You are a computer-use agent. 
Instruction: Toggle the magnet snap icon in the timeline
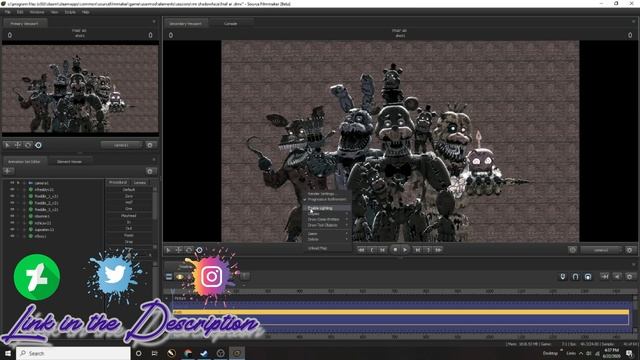click(575, 277)
